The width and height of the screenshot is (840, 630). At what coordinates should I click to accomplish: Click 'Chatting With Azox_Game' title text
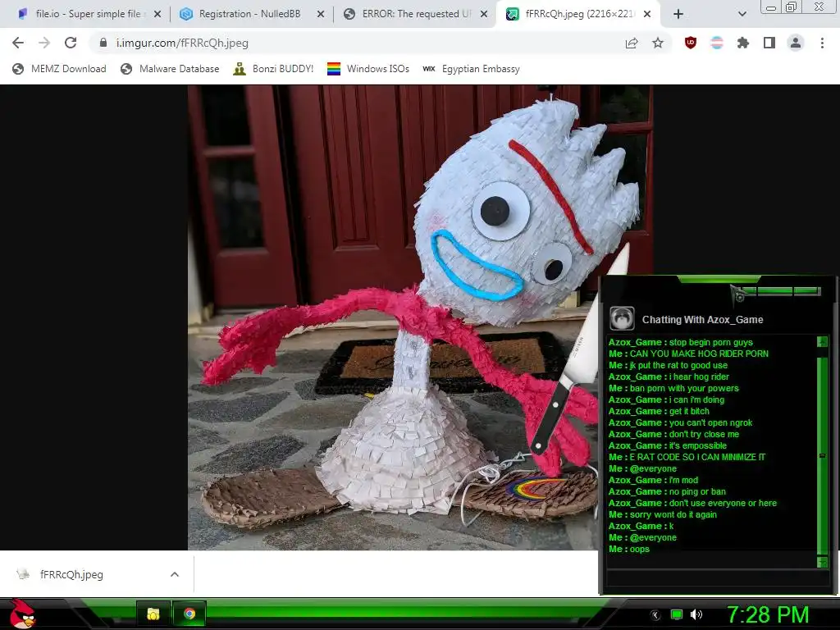coord(702,320)
